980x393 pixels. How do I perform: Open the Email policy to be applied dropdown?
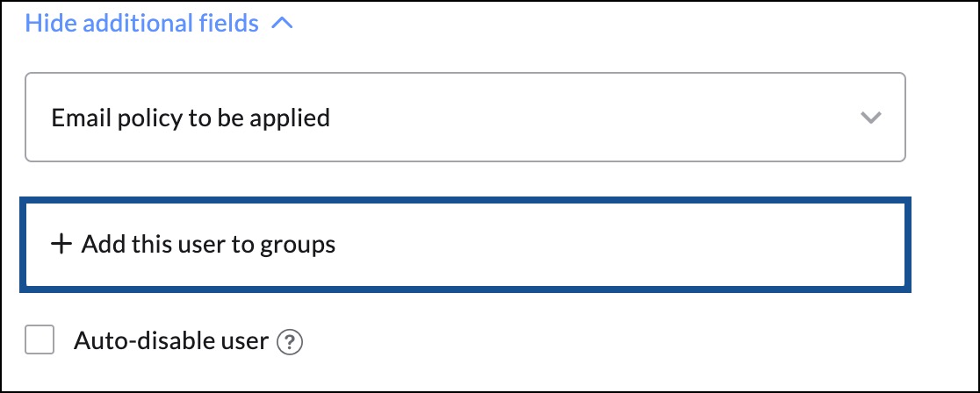[465, 118]
